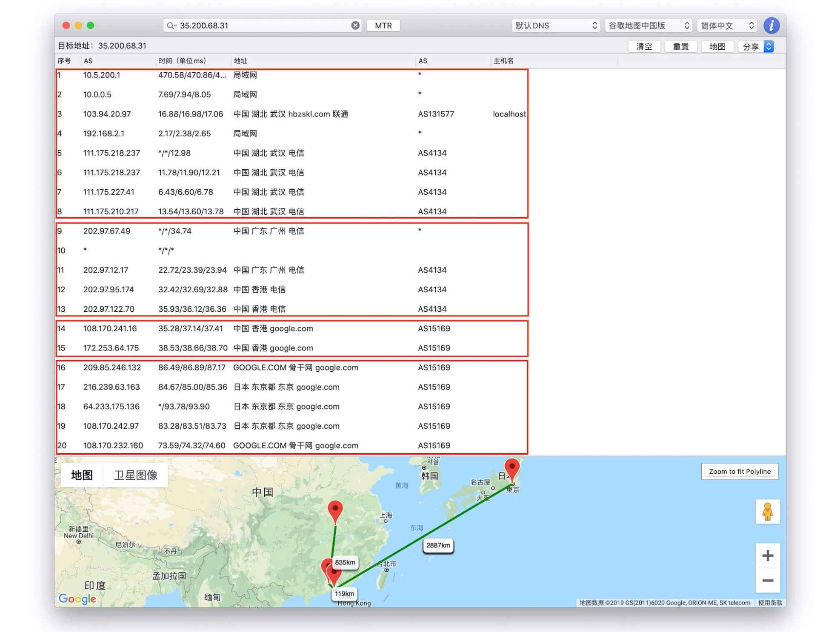840x632 pixels.
Task: Click the 835km distance label on map
Action: coord(345,562)
